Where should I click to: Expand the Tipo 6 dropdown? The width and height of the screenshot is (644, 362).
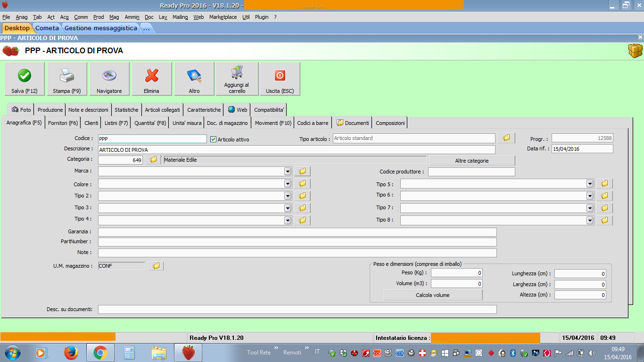click(590, 196)
